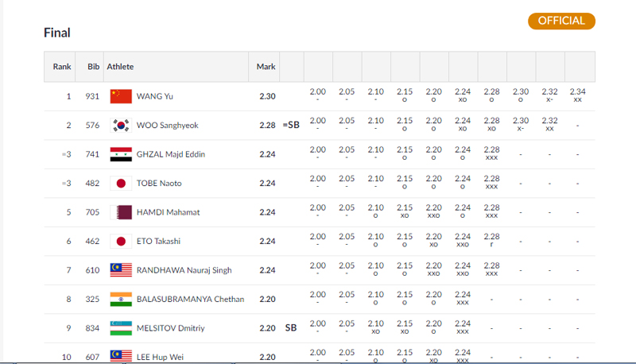Viewport: 636px width, 364px height.
Task: Select bib number 482
Action: point(92,184)
